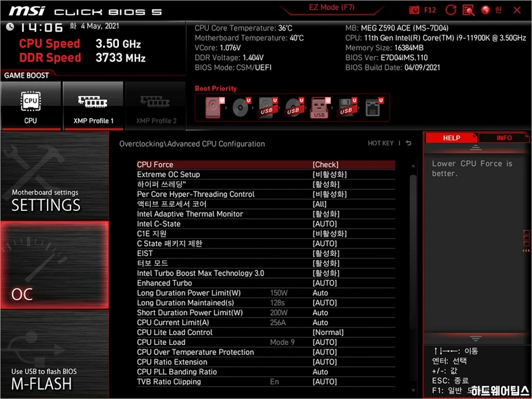Open the HOT KEY list
The height and width of the screenshot is (399, 532).
381,143
